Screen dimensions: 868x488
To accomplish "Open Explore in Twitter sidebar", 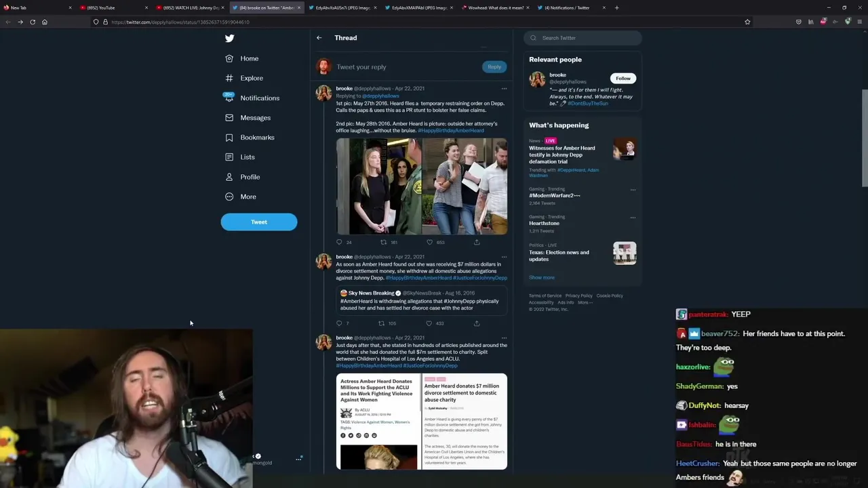I will point(244,78).
